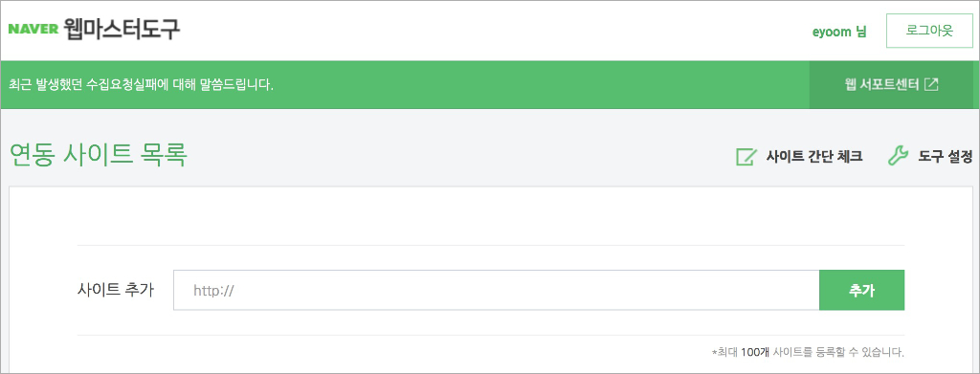Screen dimensions: 980x374
Task: Click the 사이트 추가 label
Action: (116, 291)
